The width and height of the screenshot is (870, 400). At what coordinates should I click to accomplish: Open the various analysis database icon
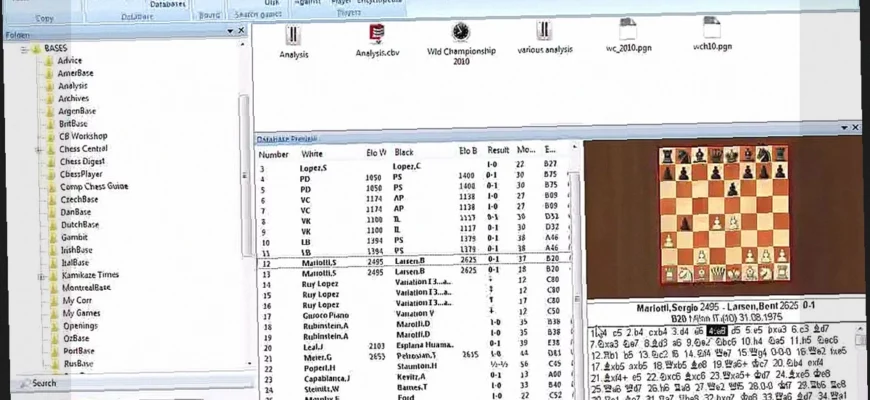pyautogui.click(x=544, y=31)
